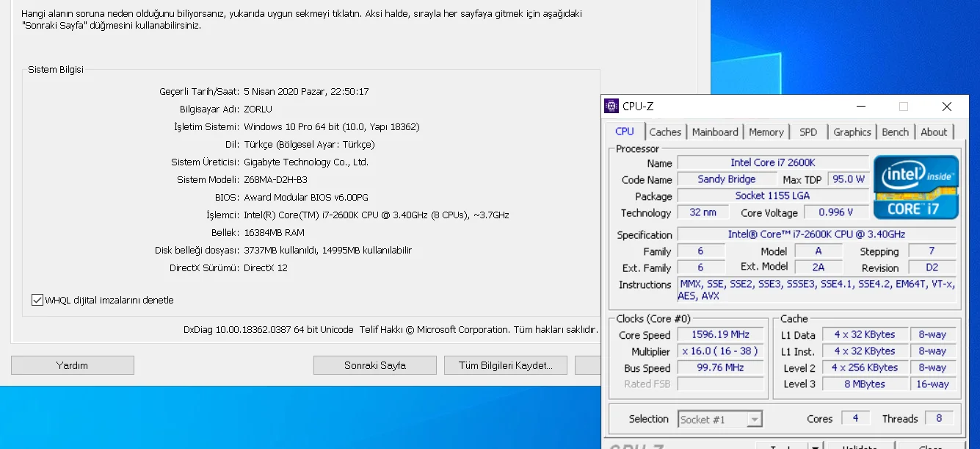Click the Sistem Bilgisi group label
Viewport: 980px width, 449px height.
pyautogui.click(x=56, y=70)
